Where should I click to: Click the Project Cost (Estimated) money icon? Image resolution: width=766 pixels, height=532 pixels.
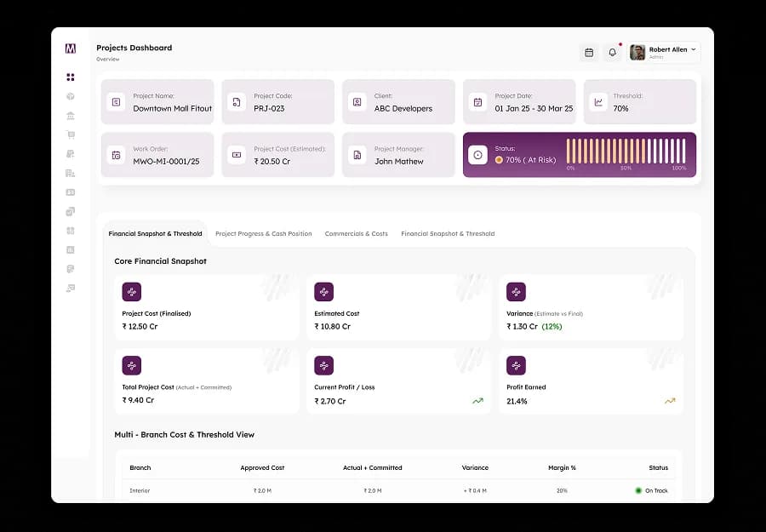click(x=237, y=155)
